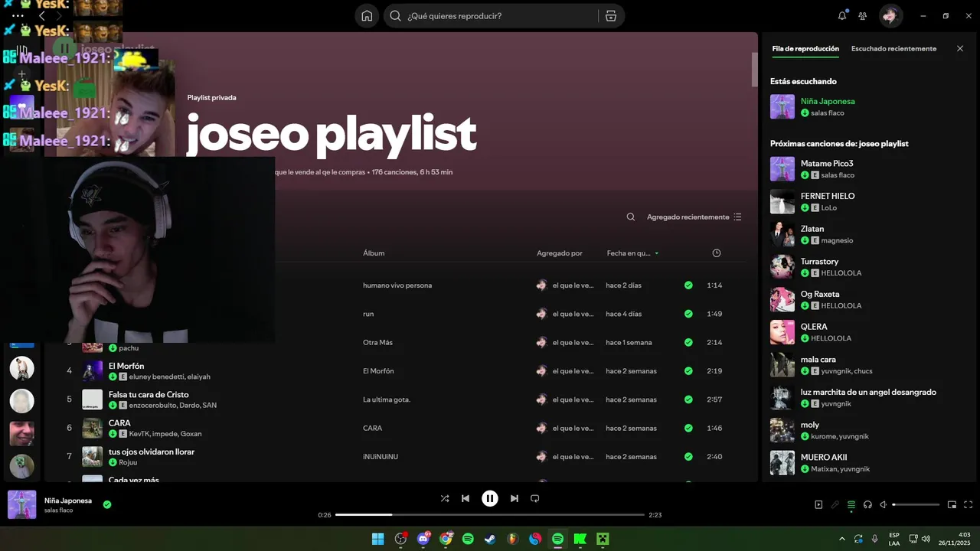Open the mini player
The image size is (980, 551).
[x=952, y=505]
